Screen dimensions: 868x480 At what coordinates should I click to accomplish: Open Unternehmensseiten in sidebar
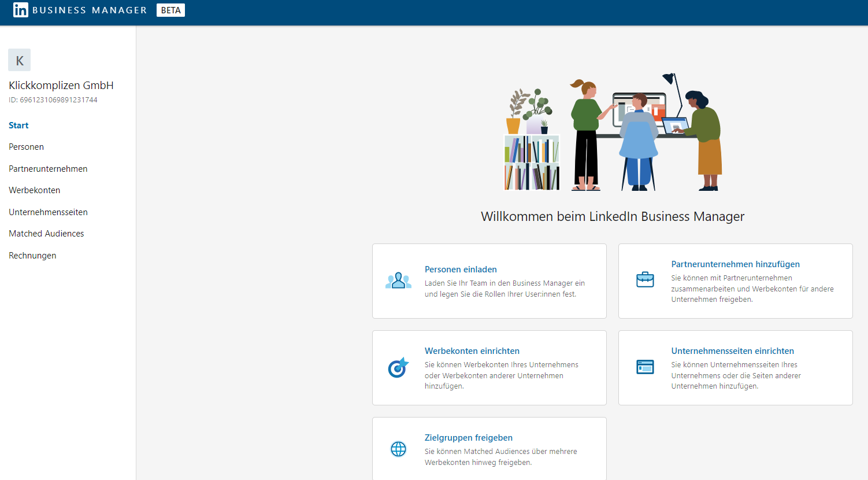point(48,212)
